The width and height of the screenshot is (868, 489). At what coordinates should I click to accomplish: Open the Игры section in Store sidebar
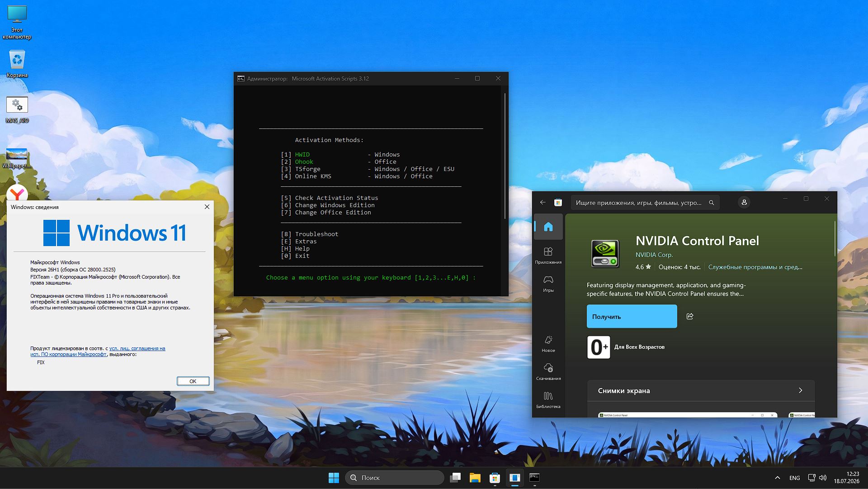coord(548,284)
